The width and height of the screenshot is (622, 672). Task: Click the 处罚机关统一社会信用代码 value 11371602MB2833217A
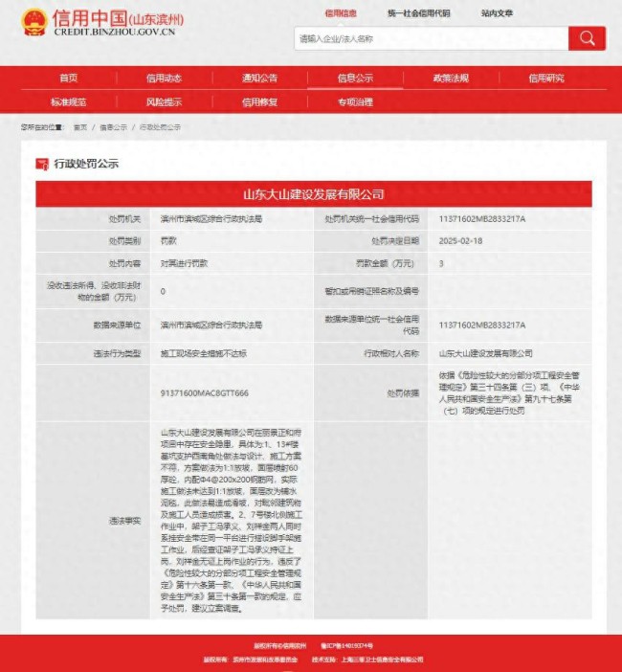[x=482, y=219]
